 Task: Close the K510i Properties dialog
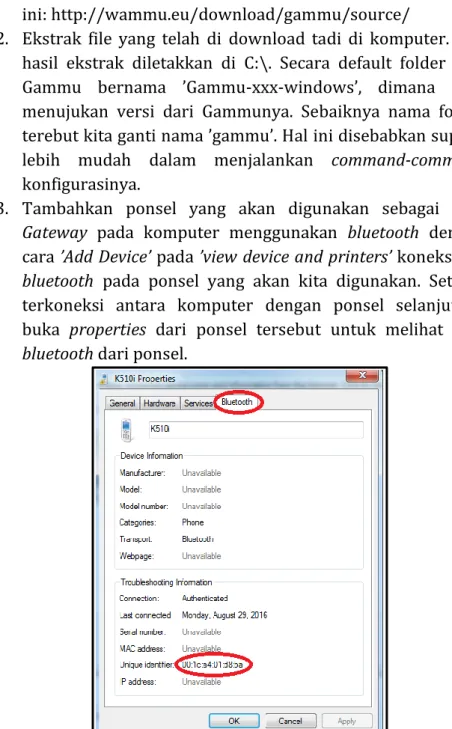(x=362, y=375)
